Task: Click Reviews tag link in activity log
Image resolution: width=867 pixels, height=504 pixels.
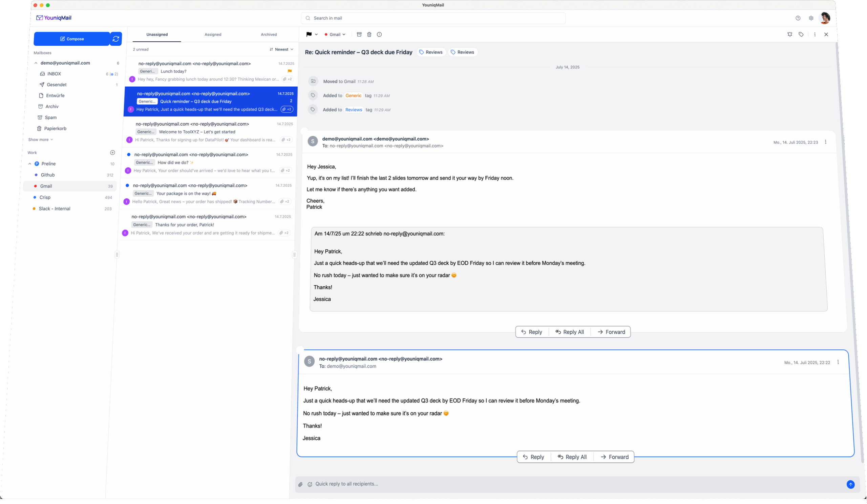Action: [354, 110]
